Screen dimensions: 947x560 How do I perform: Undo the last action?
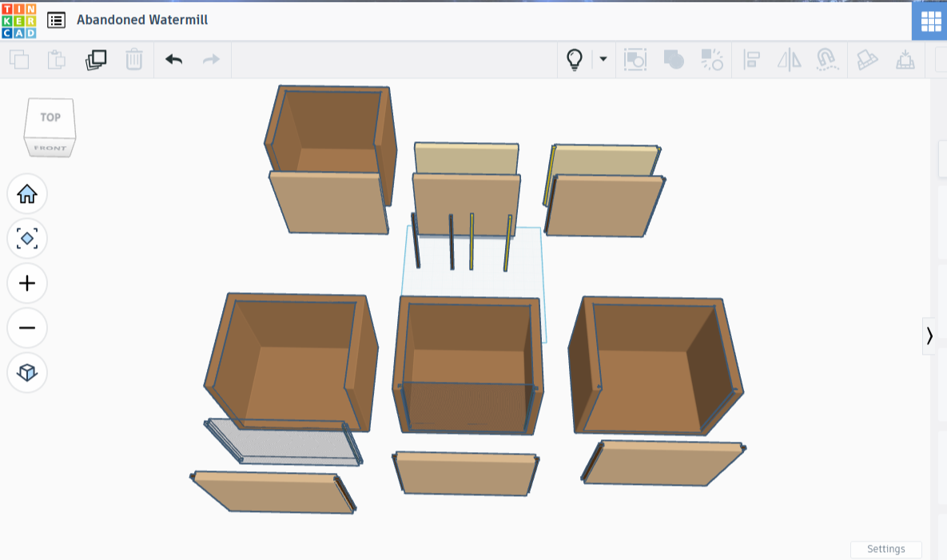tap(174, 59)
